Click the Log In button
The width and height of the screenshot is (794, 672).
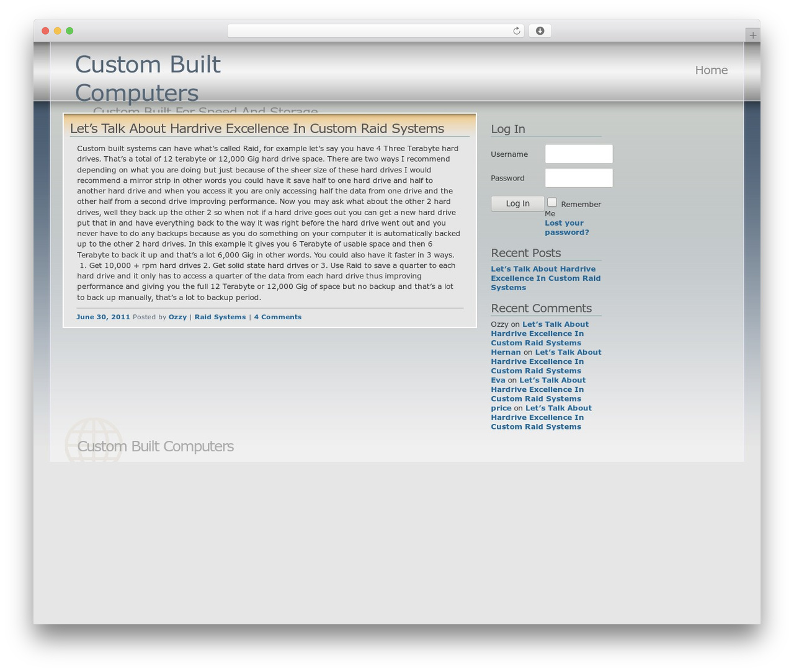[x=517, y=203]
